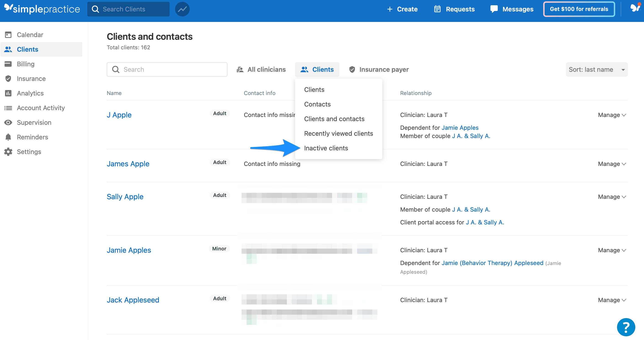The height and width of the screenshot is (340, 644).
Task: Open Reminders bell icon
Action: coord(8,137)
